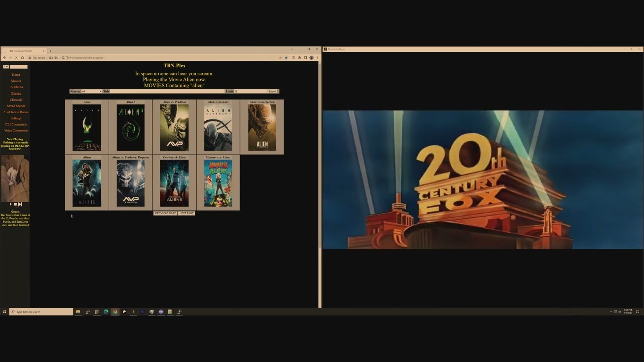The width and height of the screenshot is (644, 362).
Task: Select the Alien: Covenant poster
Action: pyautogui.click(x=218, y=128)
